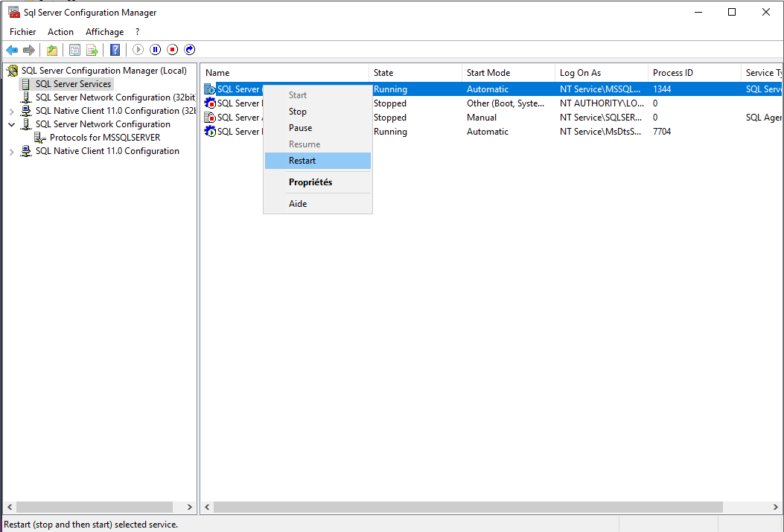Choose Restart in the context menu
The width and height of the screenshot is (784, 532).
(x=302, y=161)
